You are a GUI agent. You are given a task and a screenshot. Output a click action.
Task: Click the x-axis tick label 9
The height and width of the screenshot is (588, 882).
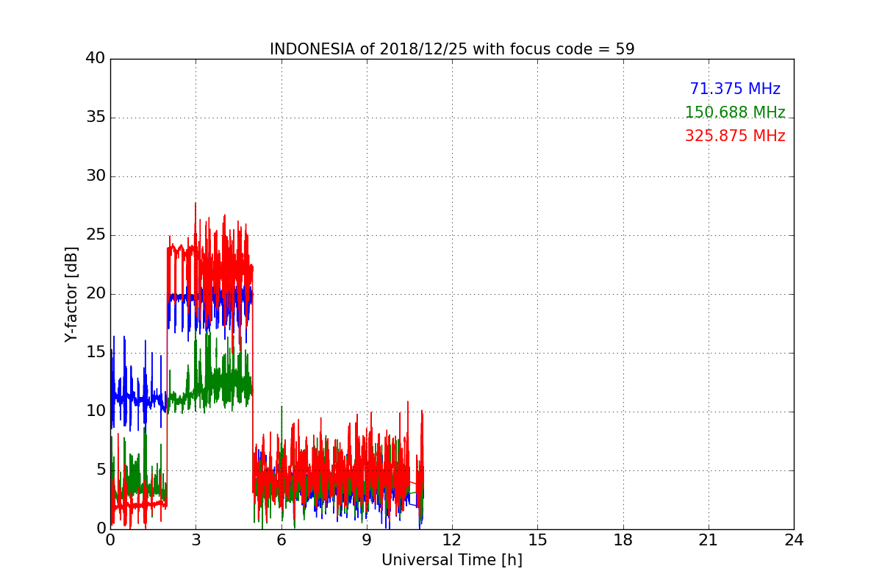point(367,539)
